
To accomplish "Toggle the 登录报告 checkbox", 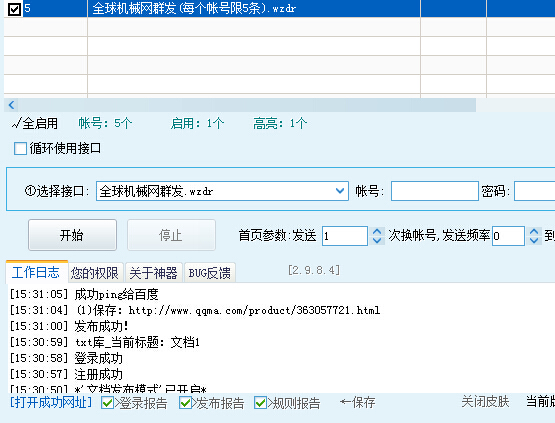I will point(107,403).
